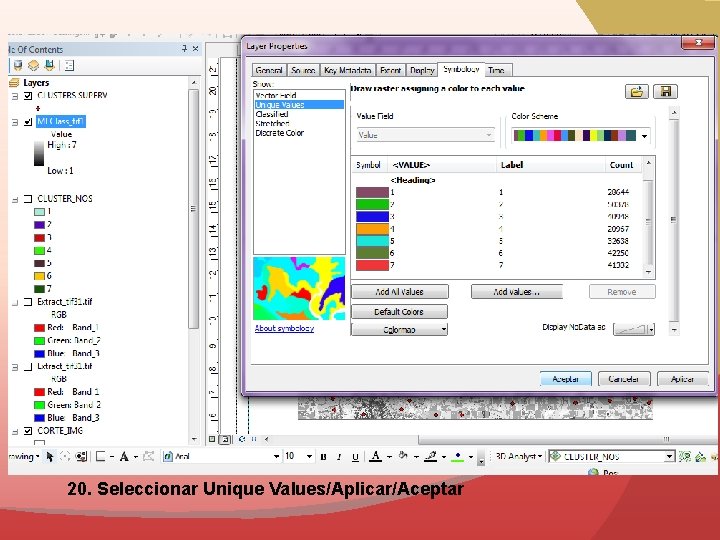Screen dimensions: 720x540
Task: Click the red symbol swatch for value 7
Action: (x=372, y=265)
